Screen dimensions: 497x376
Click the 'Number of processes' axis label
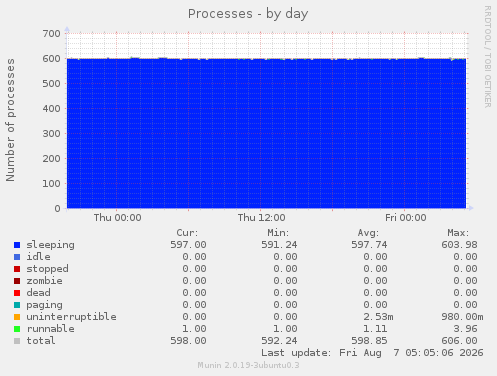click(x=10, y=120)
